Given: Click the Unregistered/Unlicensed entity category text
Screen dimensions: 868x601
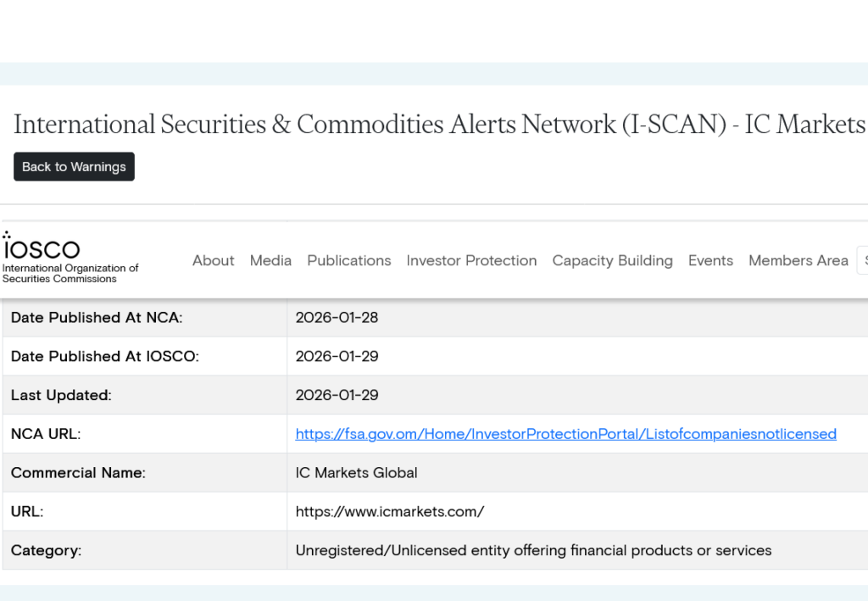Looking at the screenshot, I should pos(533,551).
